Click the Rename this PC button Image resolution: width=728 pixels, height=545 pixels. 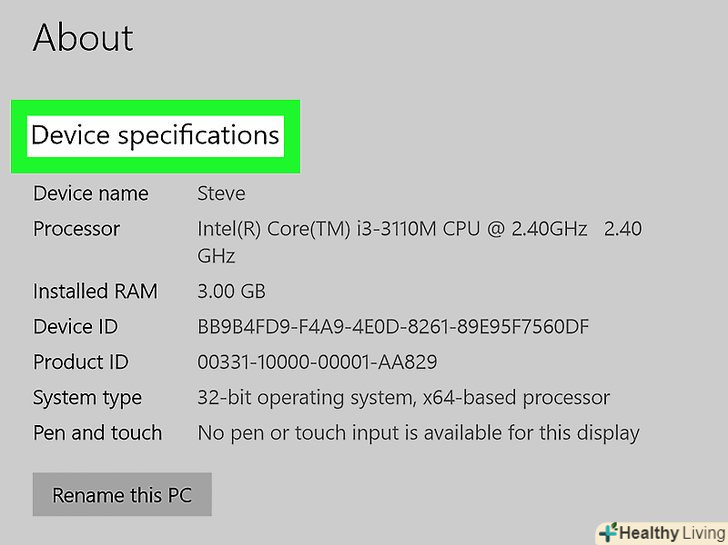(x=122, y=495)
